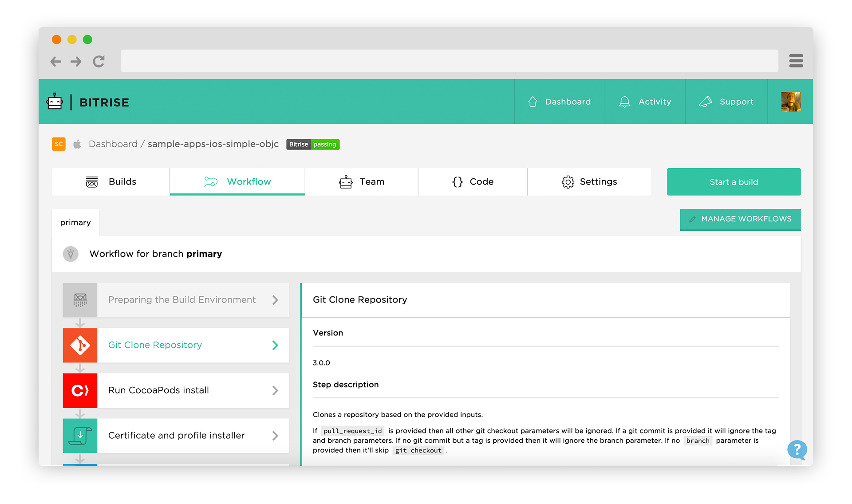Switch to the Code tab
852x504 pixels.
473,181
